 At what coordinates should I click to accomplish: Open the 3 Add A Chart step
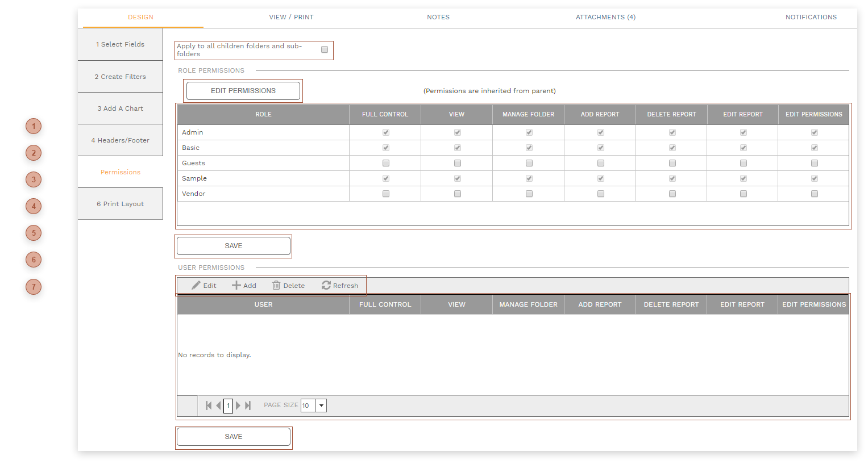pyautogui.click(x=120, y=108)
